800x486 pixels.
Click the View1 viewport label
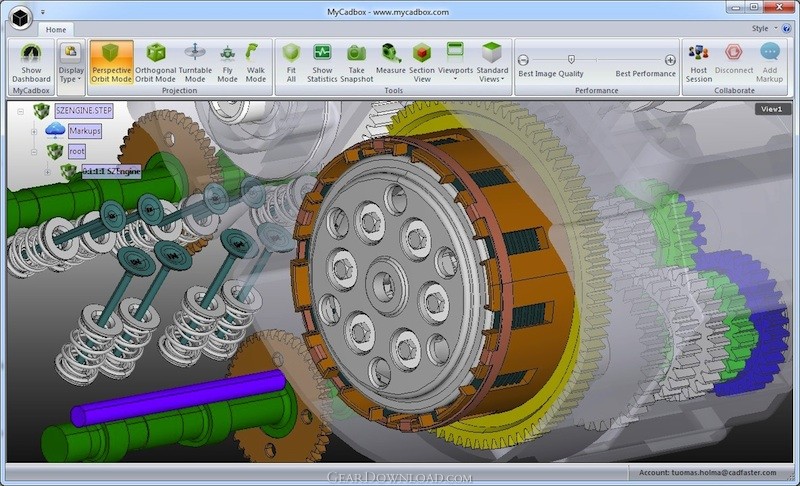(x=771, y=109)
